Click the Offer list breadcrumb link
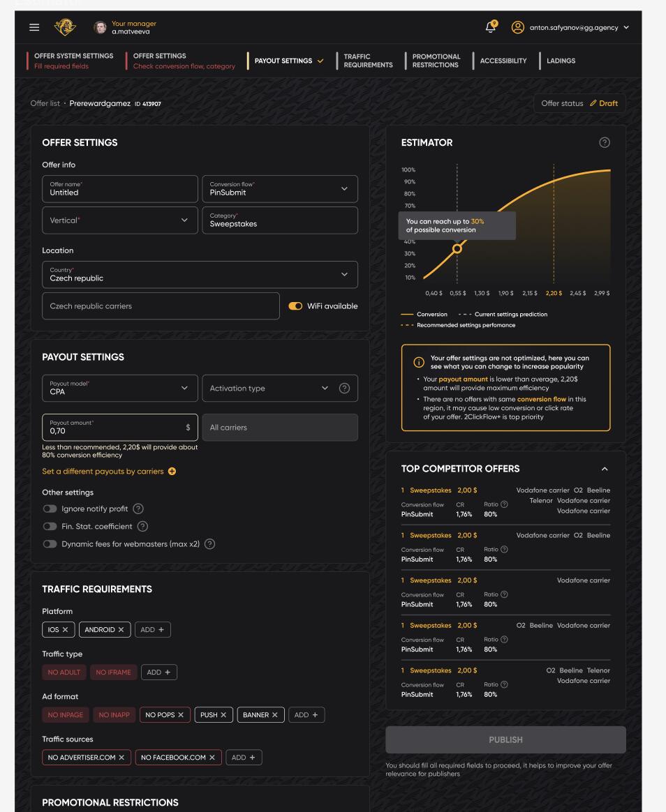The height and width of the screenshot is (812, 666). point(46,103)
